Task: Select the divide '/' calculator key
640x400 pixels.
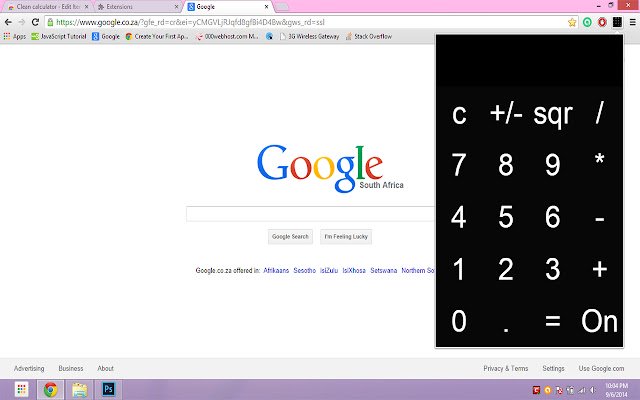Action: [599, 113]
